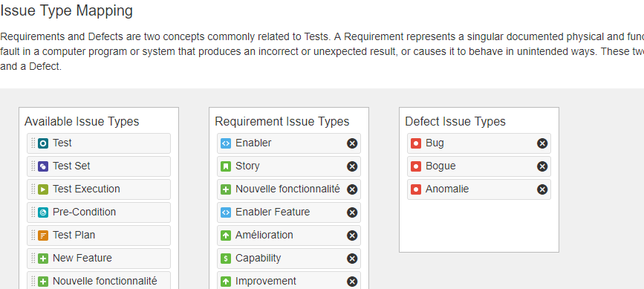Remove Enabler Feature from requirements list

(x=352, y=212)
